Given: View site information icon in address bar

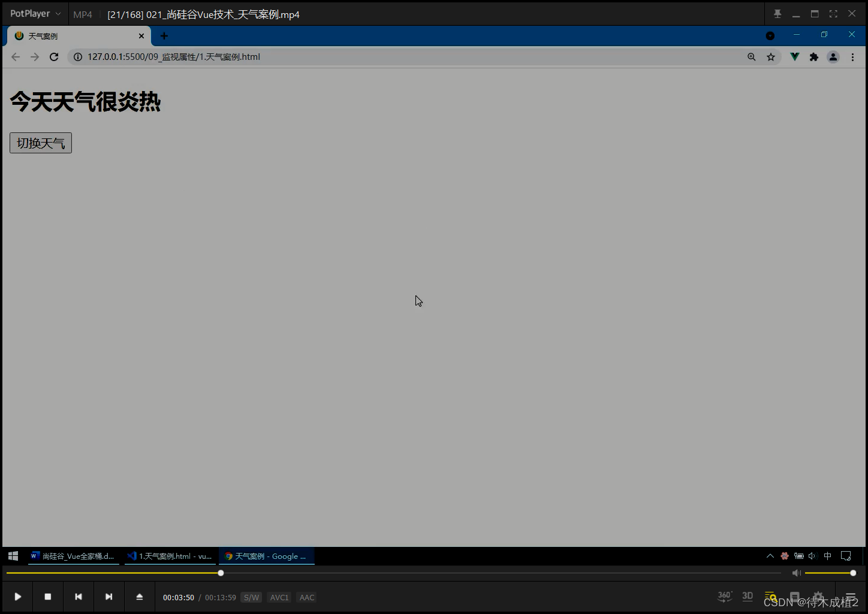Looking at the screenshot, I should (x=78, y=57).
